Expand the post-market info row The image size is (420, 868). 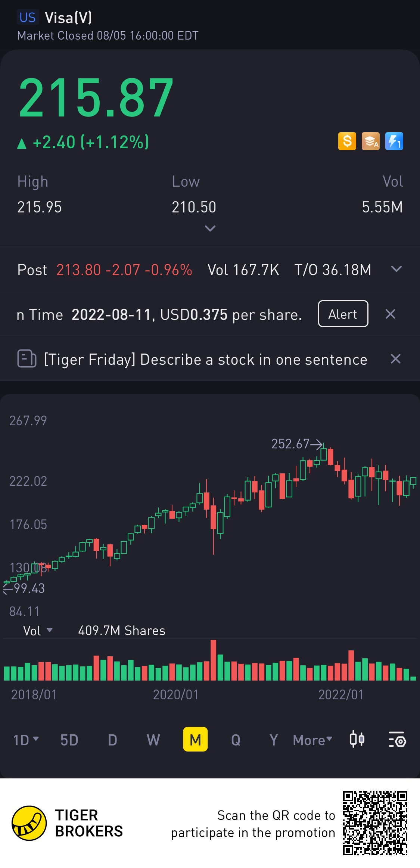pyautogui.click(x=396, y=269)
